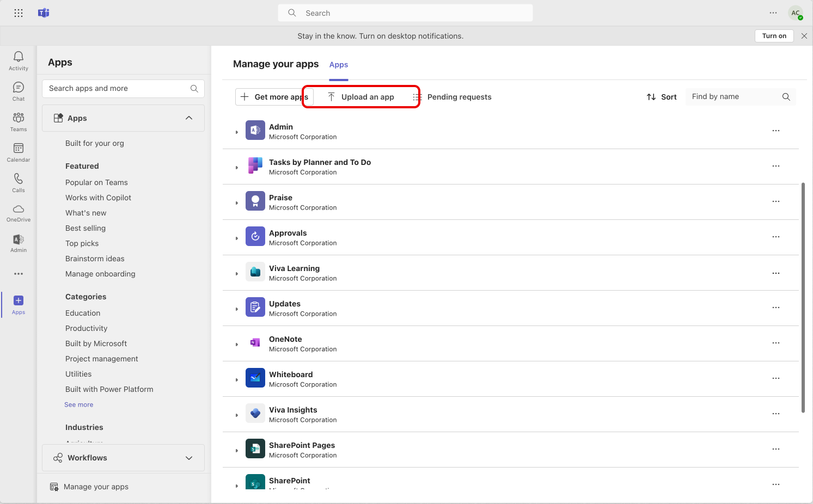This screenshot has width=813, height=504.
Task: Click the See more link
Action: click(x=79, y=404)
